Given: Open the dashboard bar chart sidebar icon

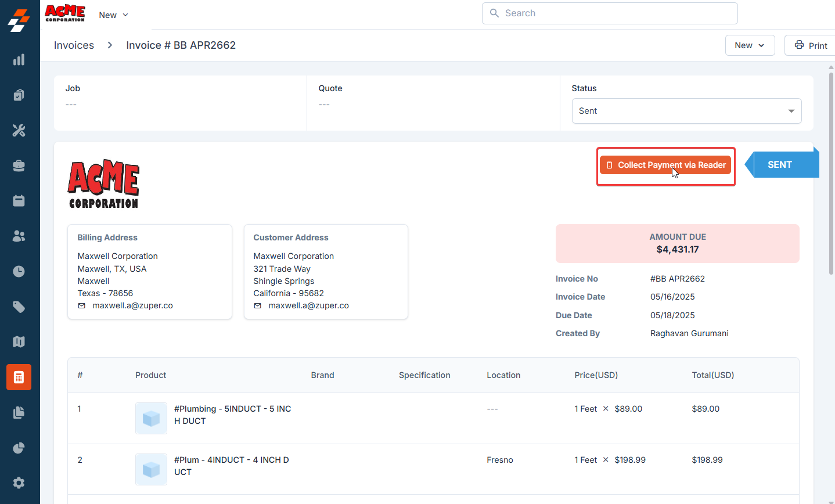Looking at the screenshot, I should click(19, 60).
